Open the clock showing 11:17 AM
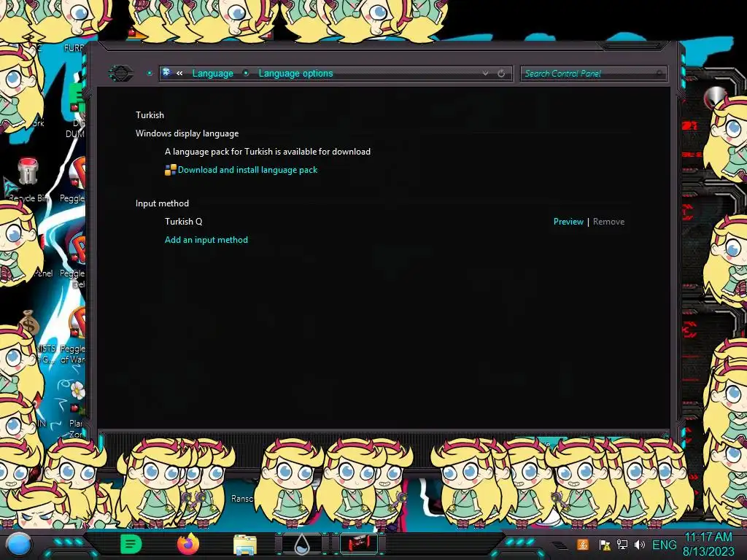Screen dimensions: 747x560 point(708,544)
